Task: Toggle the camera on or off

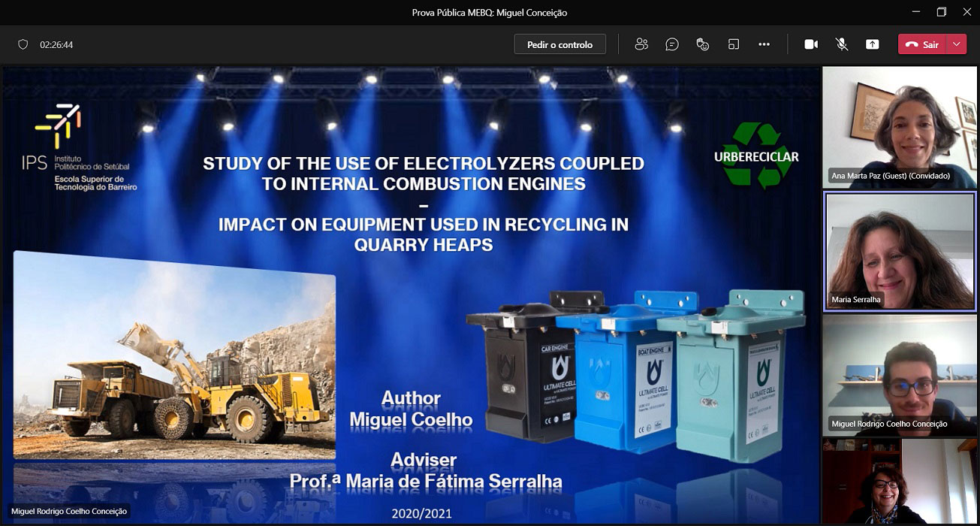Action: (811, 44)
